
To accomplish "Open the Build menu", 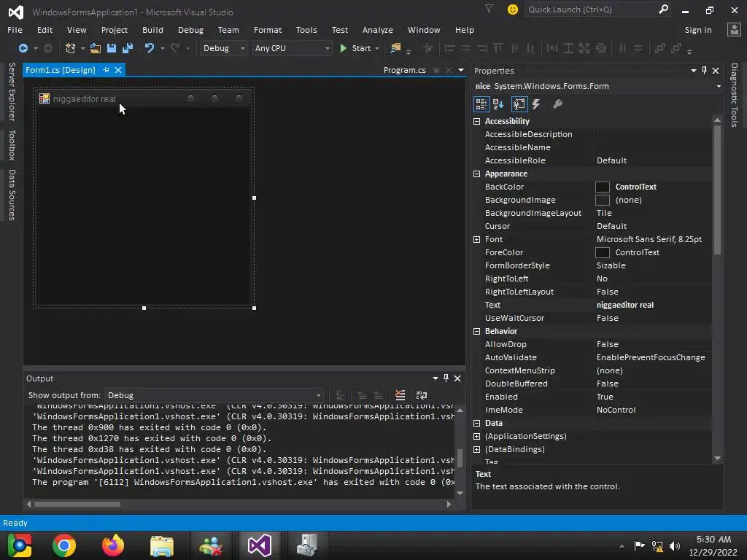I will coord(152,29).
